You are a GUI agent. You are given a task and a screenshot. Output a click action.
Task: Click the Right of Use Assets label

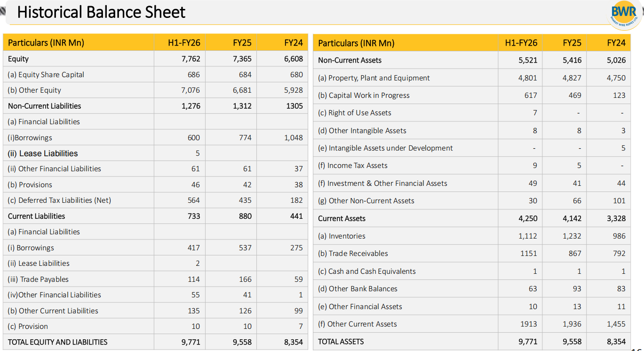pyautogui.click(x=355, y=113)
